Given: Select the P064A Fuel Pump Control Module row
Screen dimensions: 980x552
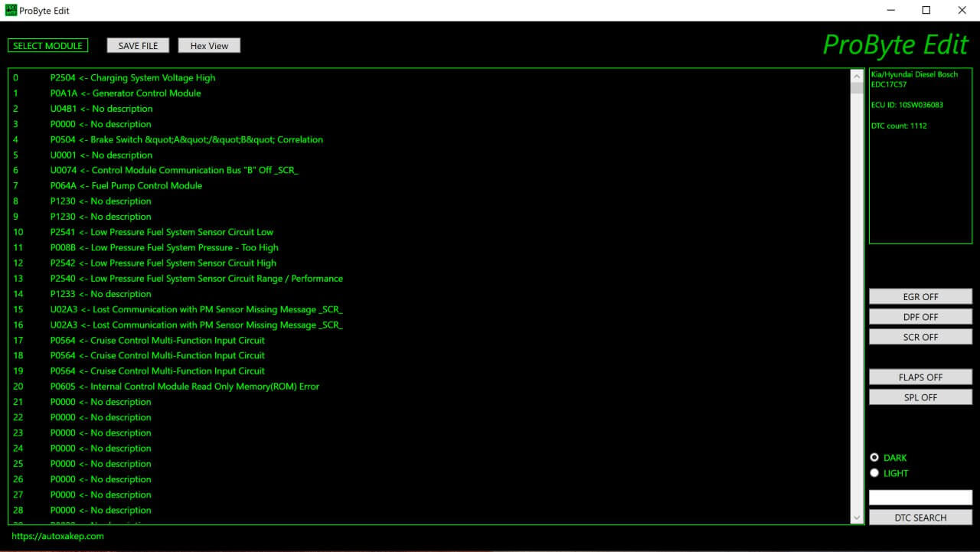Looking at the screenshot, I should [x=126, y=186].
